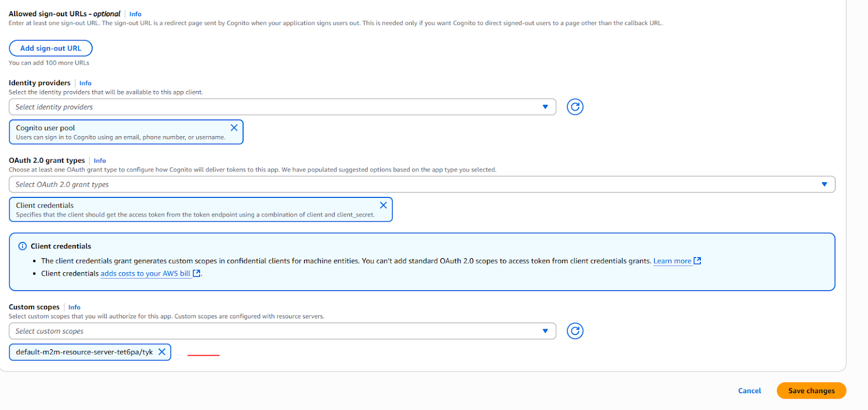The image size is (868, 410).
Task: Expand the OAuth 2.0 grant types dropdown
Action: point(422,184)
